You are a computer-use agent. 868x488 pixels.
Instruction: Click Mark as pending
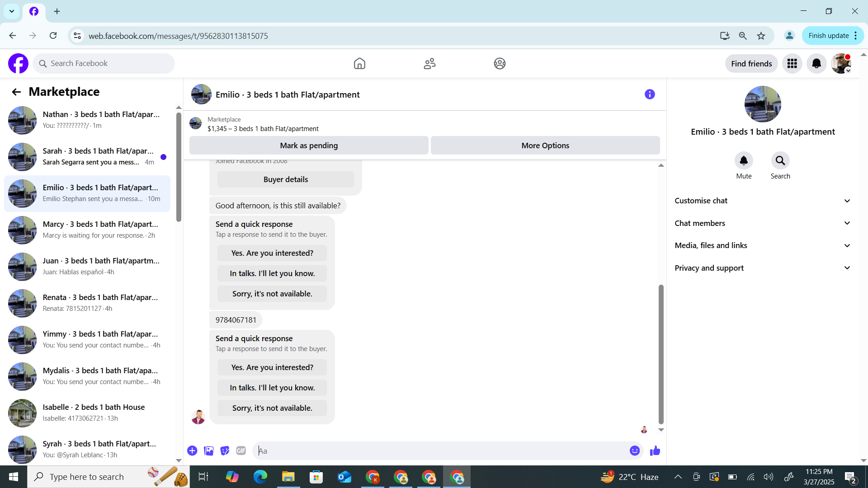click(x=309, y=145)
